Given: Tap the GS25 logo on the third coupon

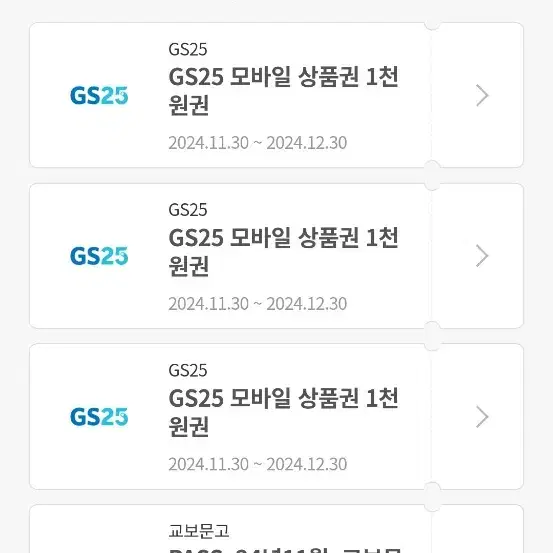Looking at the screenshot, I should point(99,417).
